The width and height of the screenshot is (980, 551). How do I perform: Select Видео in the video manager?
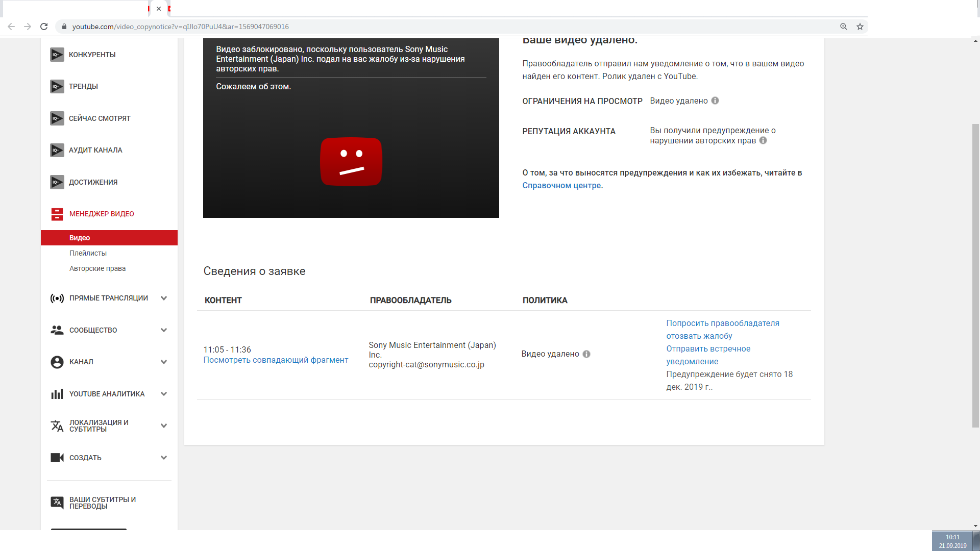point(109,238)
